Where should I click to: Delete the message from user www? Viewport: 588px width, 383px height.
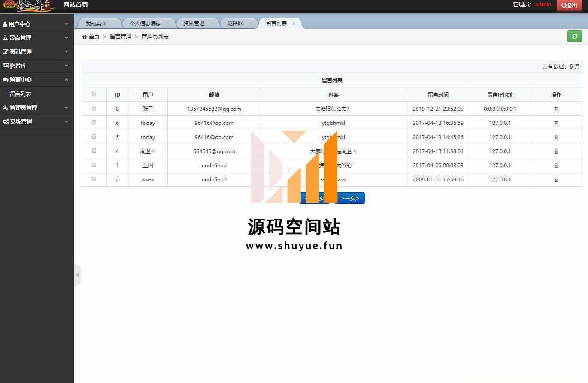click(556, 180)
